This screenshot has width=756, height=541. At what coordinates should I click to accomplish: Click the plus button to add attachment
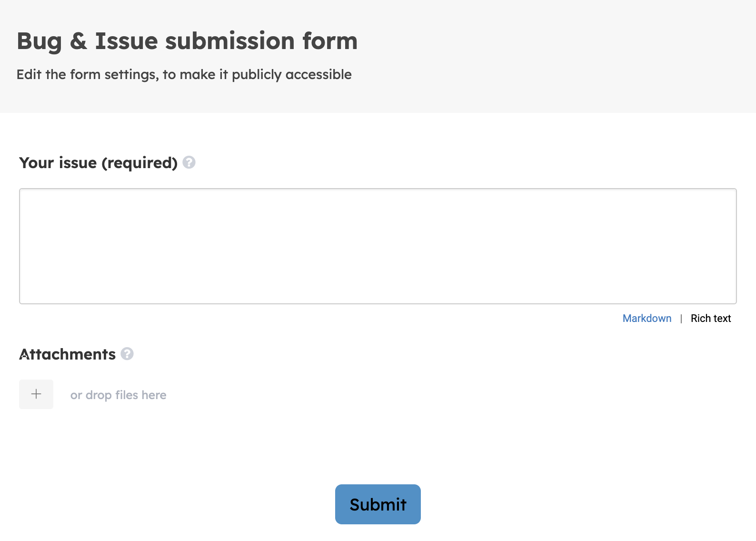(36, 394)
